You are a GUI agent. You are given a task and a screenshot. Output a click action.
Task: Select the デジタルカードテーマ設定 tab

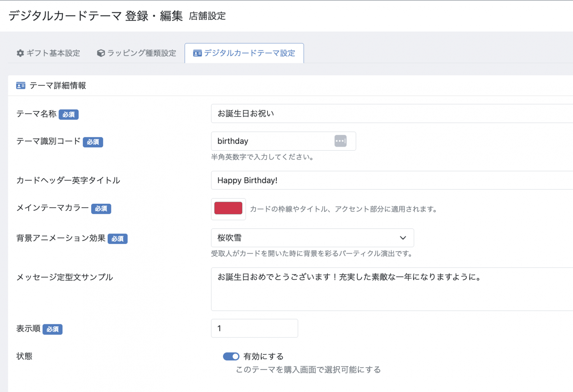244,53
